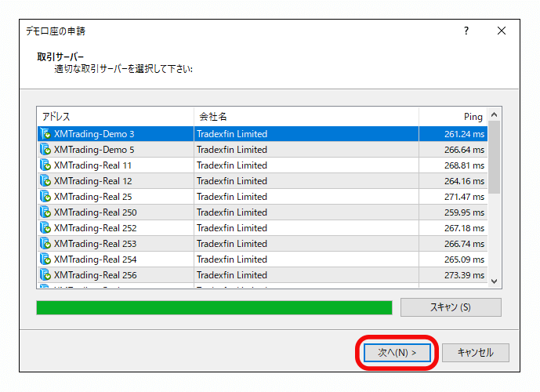Click the 267.18 ms ping value
The width and height of the screenshot is (540, 392).
pyautogui.click(x=464, y=228)
